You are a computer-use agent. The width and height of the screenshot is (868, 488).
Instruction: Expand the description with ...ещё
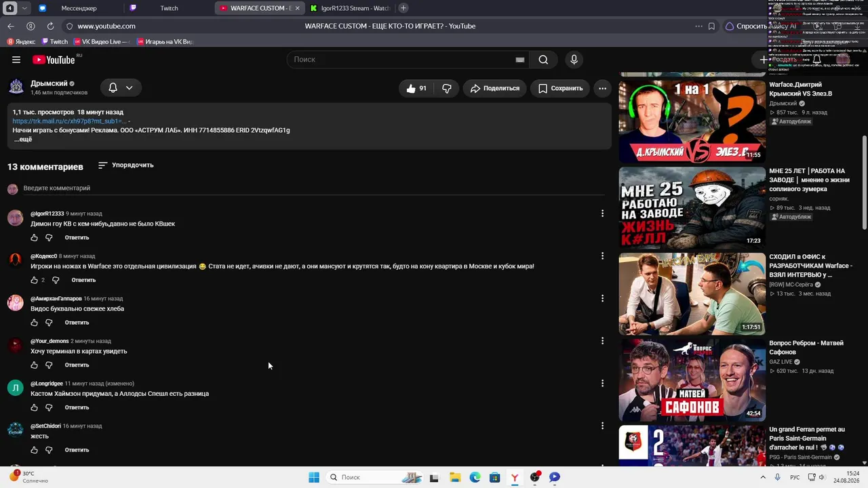23,139
